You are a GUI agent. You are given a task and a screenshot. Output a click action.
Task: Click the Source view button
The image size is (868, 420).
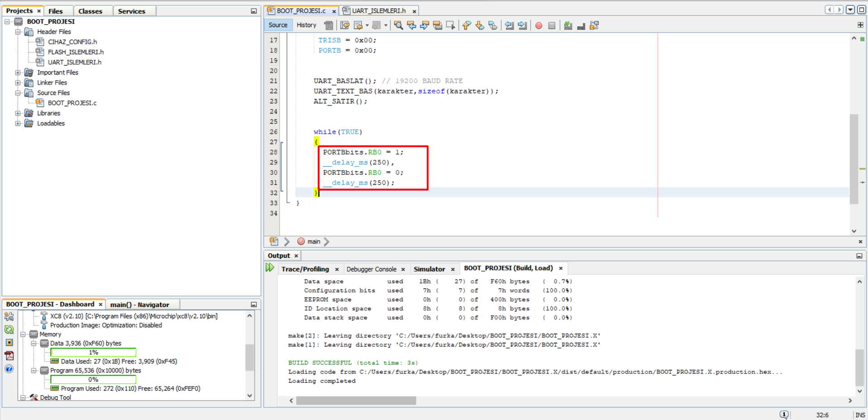coord(278,25)
